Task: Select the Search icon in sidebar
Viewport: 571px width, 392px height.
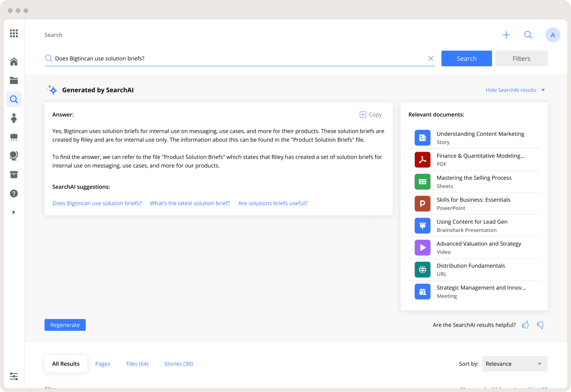Action: [14, 99]
